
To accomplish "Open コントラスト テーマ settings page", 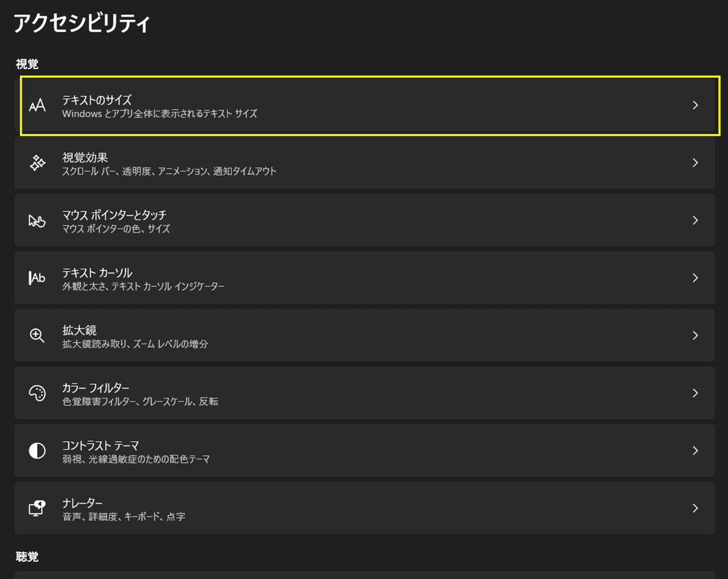I will 365,451.
